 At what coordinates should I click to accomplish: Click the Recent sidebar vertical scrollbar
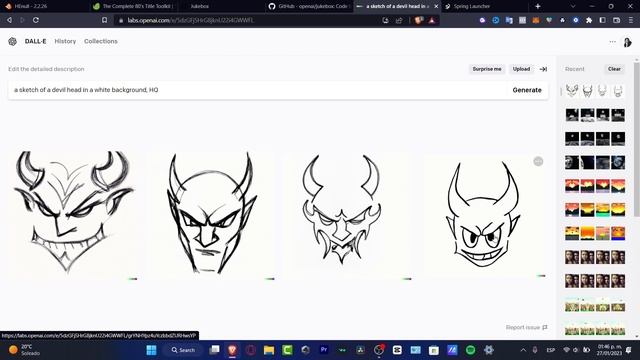pos(636,139)
